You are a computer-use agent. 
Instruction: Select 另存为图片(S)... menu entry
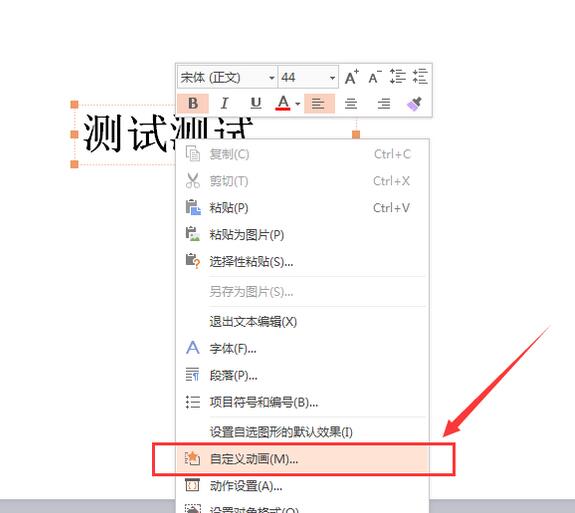(303, 292)
